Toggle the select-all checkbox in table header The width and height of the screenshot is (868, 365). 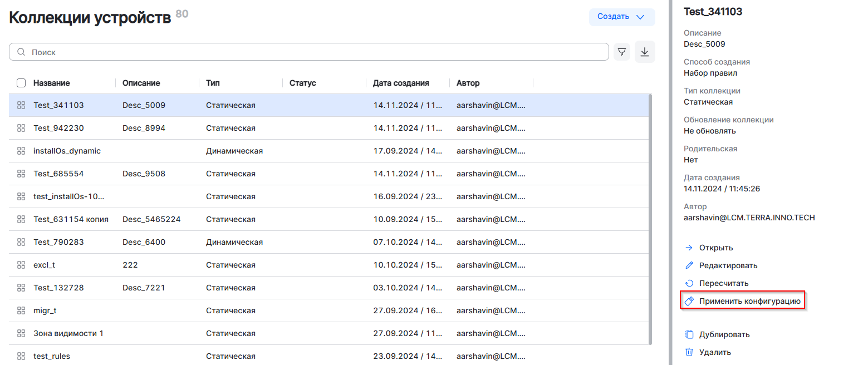point(21,83)
